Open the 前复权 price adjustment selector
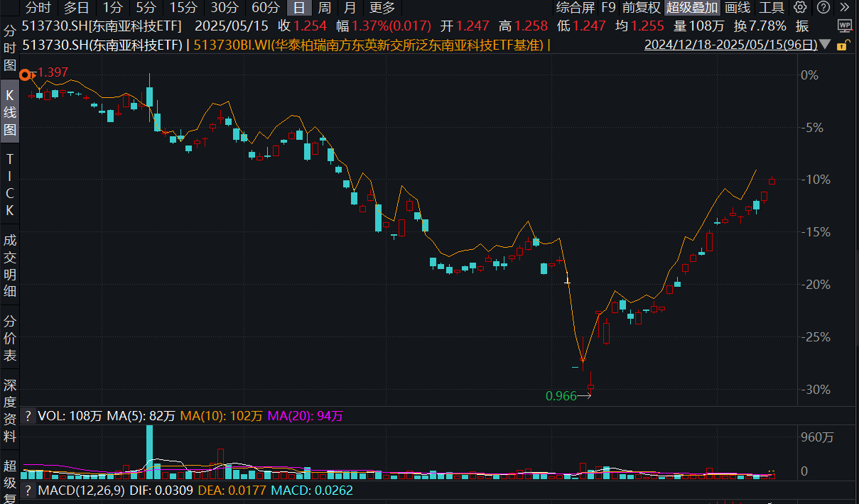This screenshot has height=504, width=859. [x=642, y=8]
